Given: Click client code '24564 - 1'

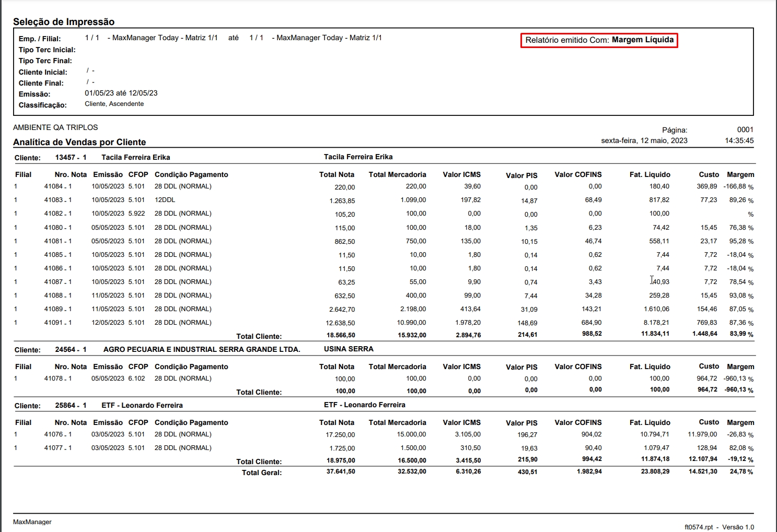Looking at the screenshot, I should click(71, 349).
